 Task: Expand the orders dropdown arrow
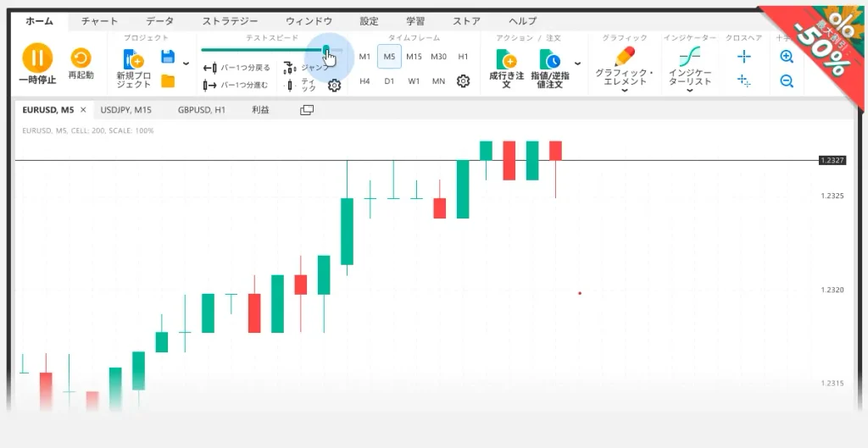pos(577,64)
